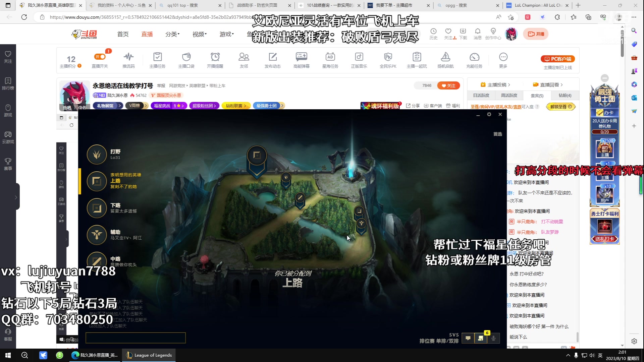Open the 星海任务 AD tasks icon
Viewport: 644px width, 362px height.
[x=330, y=60]
